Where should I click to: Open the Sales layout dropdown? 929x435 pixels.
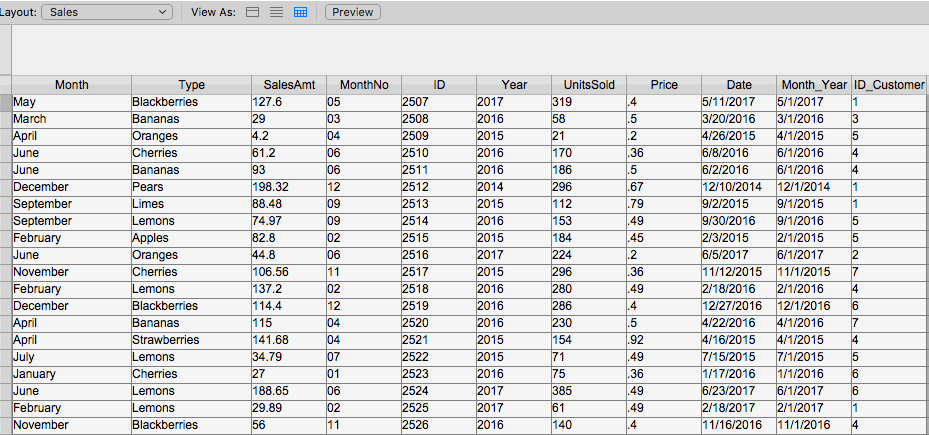107,12
